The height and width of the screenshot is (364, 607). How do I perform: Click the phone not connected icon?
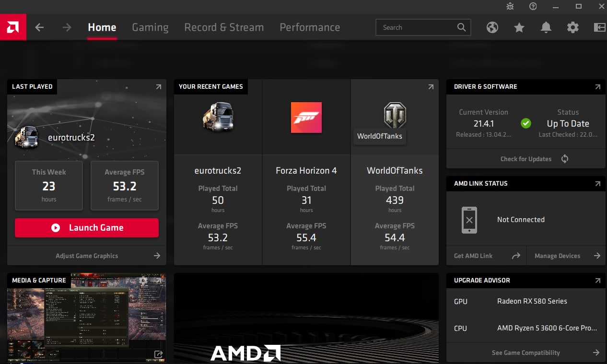(469, 220)
